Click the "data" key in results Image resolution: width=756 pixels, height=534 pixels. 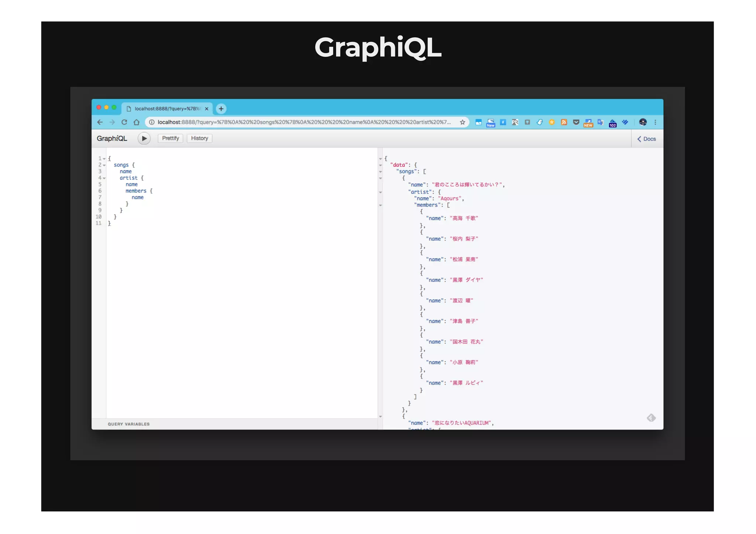point(399,165)
